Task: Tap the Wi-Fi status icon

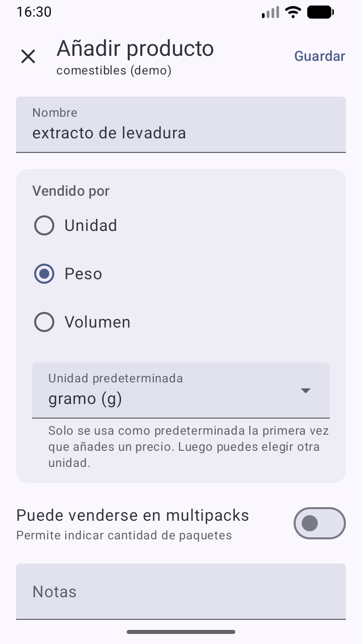Action: click(293, 12)
